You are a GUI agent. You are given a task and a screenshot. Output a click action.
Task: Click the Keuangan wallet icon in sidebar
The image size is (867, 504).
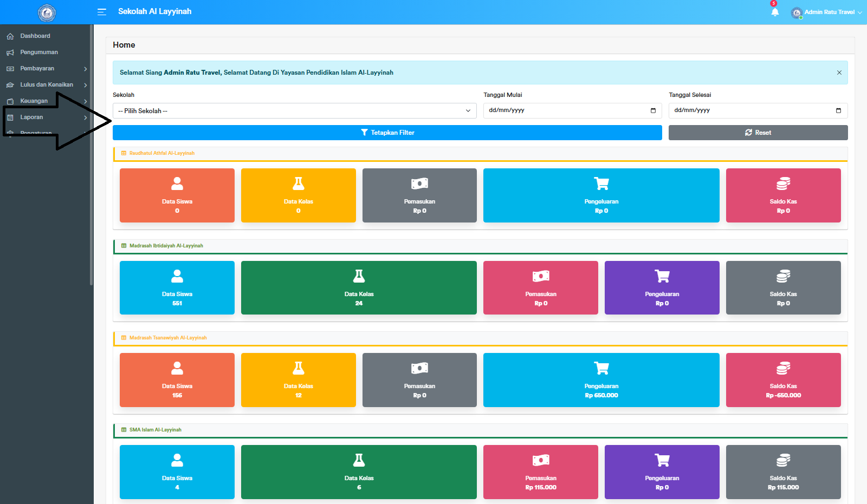click(x=11, y=101)
